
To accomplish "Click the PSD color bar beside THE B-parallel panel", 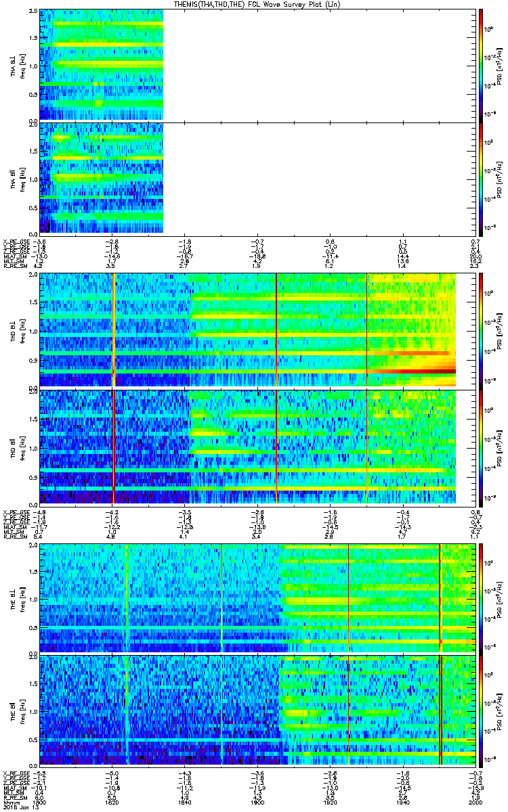I will pyautogui.click(x=481, y=710).
